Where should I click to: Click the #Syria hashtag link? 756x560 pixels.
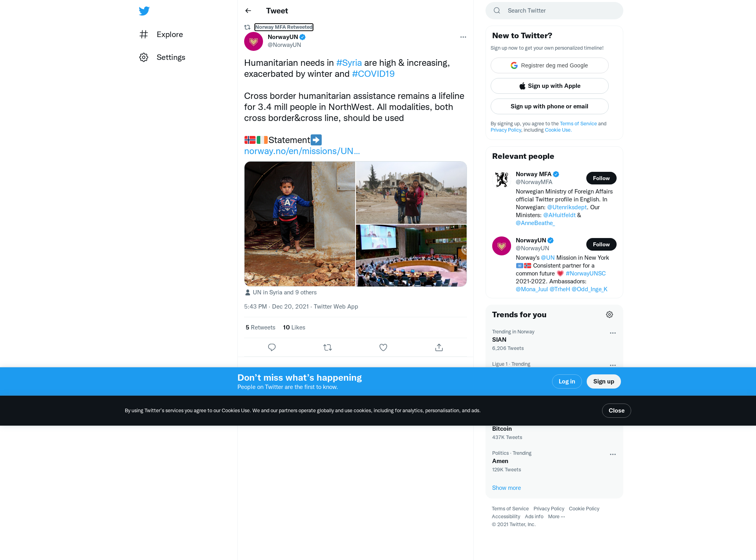(349, 63)
